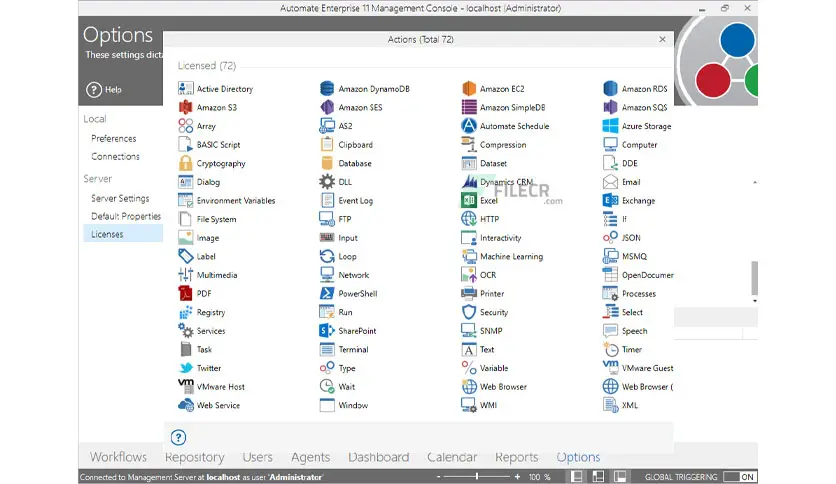Select the Loop arrows icon

point(327,256)
